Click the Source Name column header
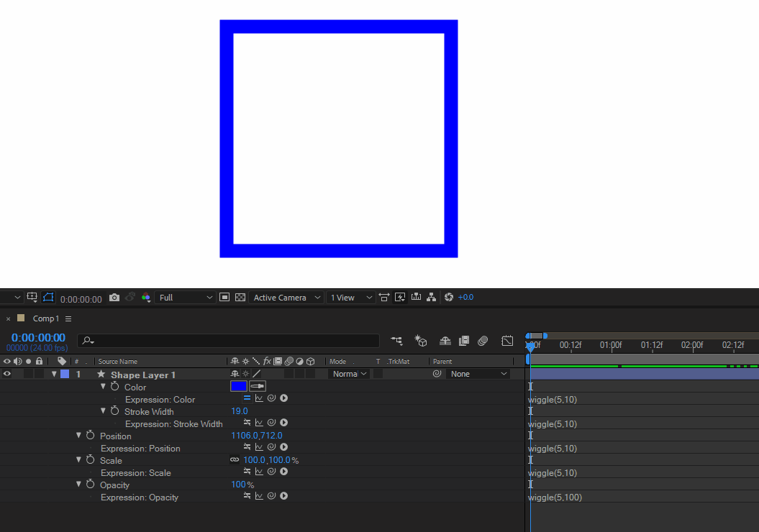 tap(117, 362)
